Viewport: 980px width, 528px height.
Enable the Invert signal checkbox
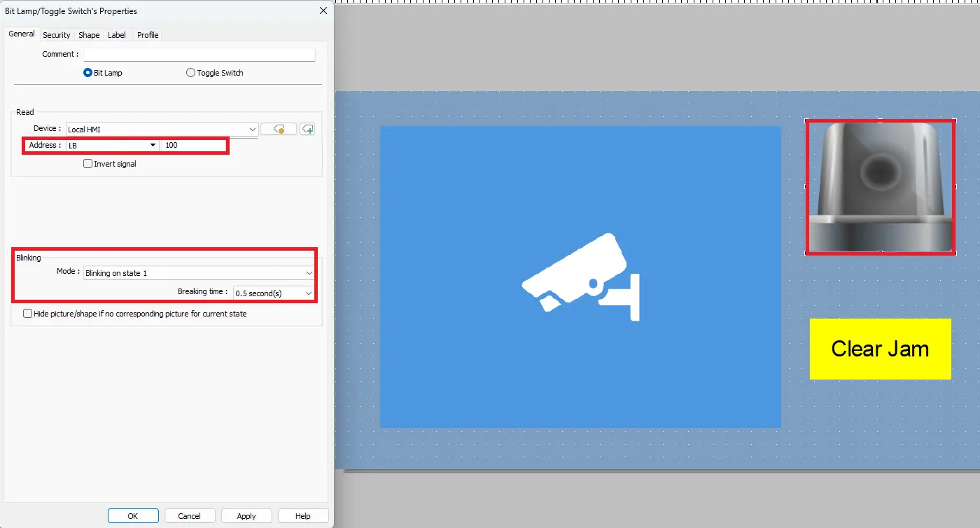(x=88, y=164)
